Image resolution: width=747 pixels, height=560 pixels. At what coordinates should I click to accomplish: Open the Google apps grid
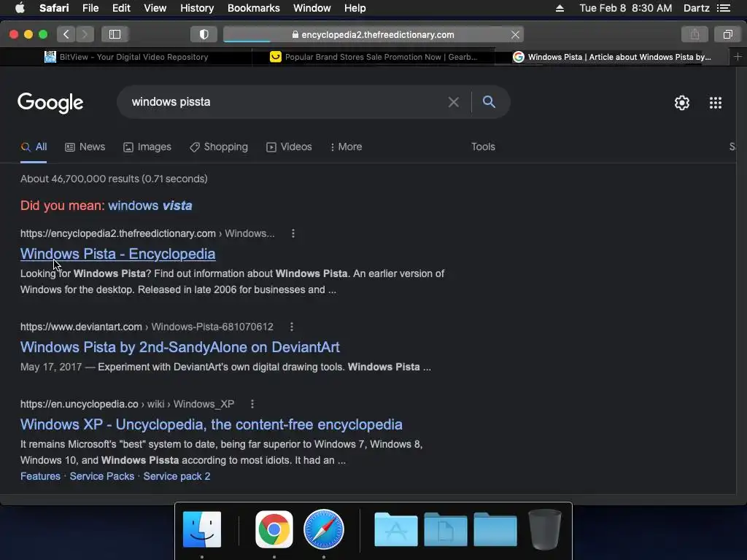tap(715, 102)
